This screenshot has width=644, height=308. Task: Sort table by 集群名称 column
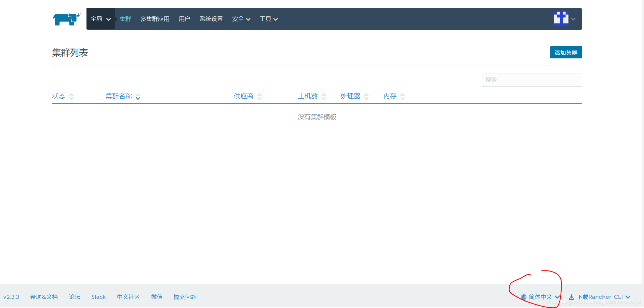click(123, 96)
